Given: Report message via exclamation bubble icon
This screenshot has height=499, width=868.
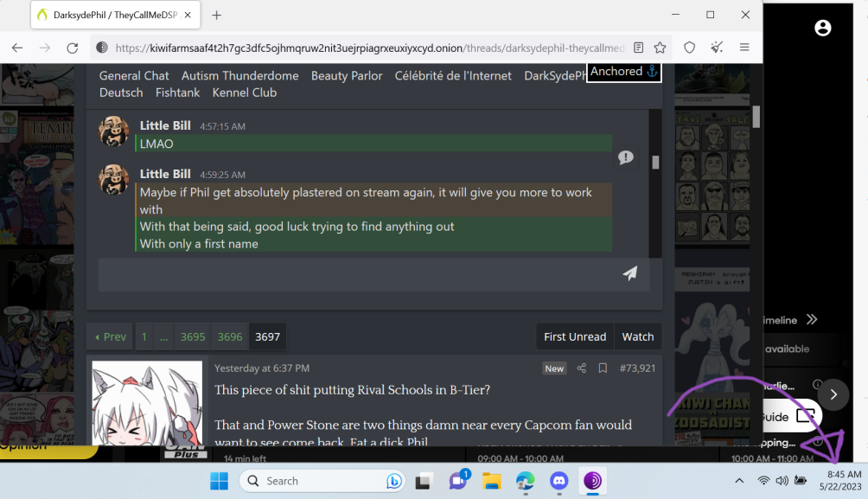Looking at the screenshot, I should pos(626,158).
